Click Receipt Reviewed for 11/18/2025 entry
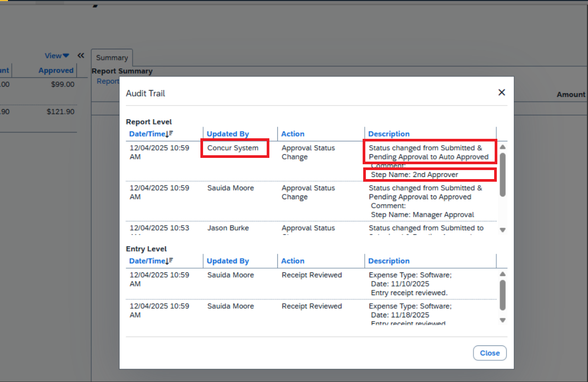The height and width of the screenshot is (382, 588). 312,306
